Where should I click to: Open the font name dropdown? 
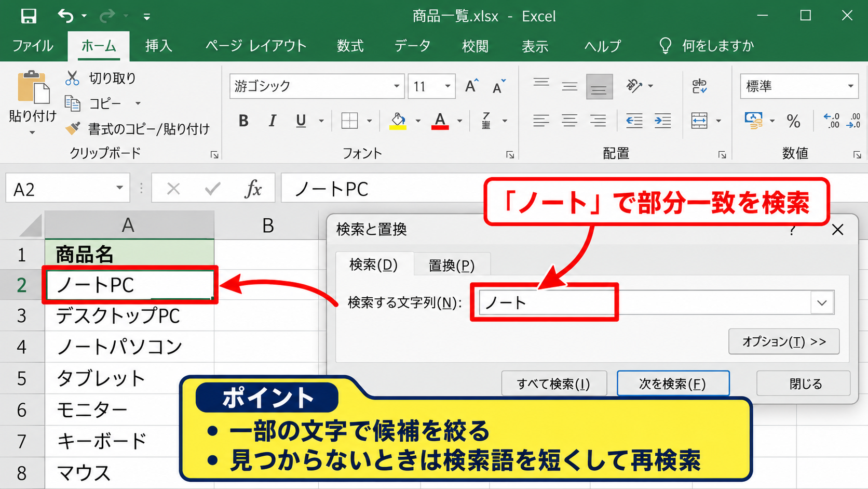pos(396,86)
